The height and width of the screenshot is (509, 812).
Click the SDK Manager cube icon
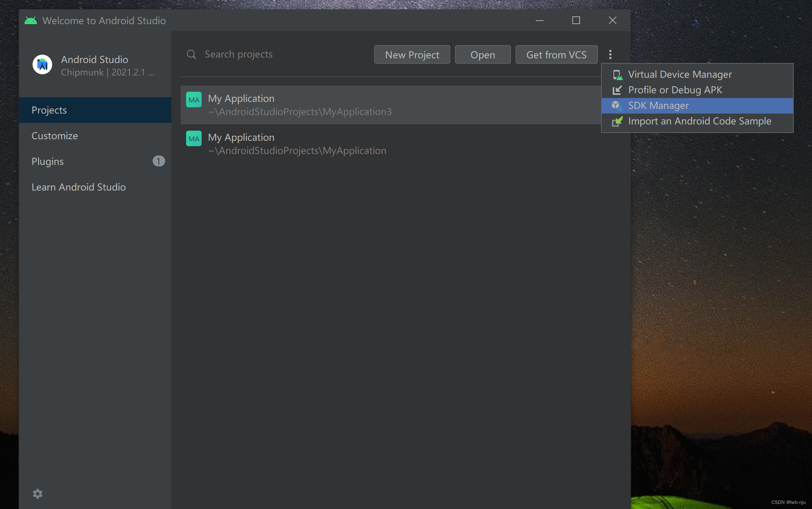617,105
